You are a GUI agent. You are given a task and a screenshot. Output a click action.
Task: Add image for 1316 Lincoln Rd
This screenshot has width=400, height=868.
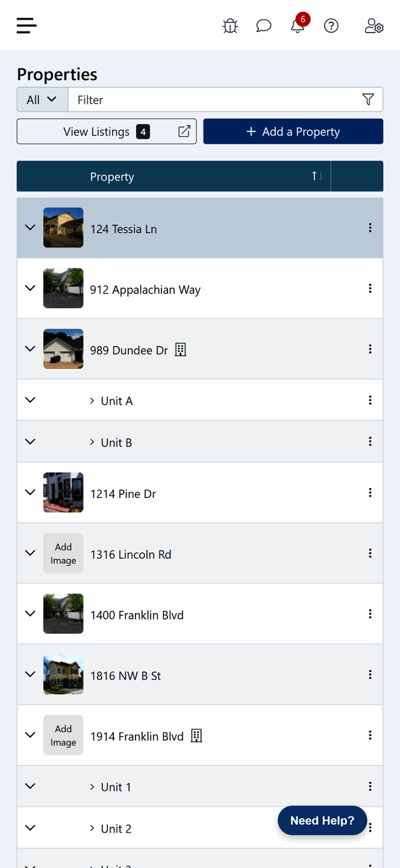coord(63,553)
